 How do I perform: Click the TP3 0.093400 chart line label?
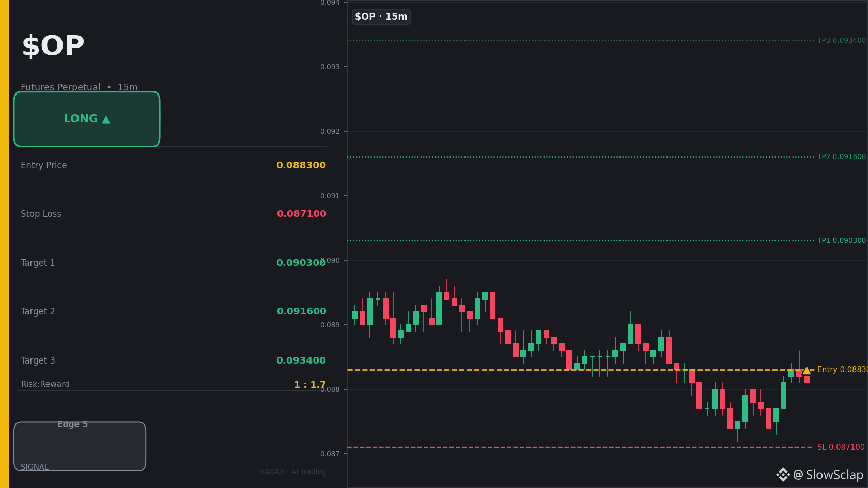pos(842,41)
